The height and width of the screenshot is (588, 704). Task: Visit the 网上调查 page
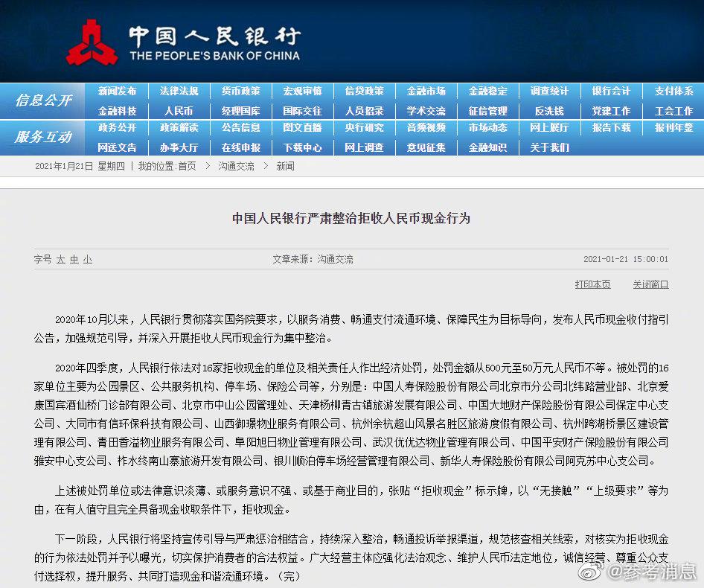(365, 147)
